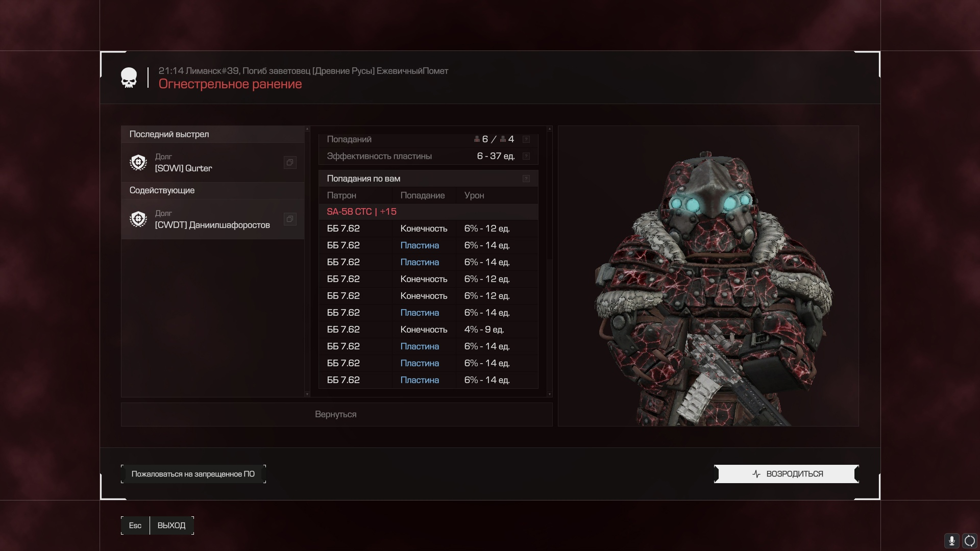Go back with the Вернуться button

coord(336,414)
